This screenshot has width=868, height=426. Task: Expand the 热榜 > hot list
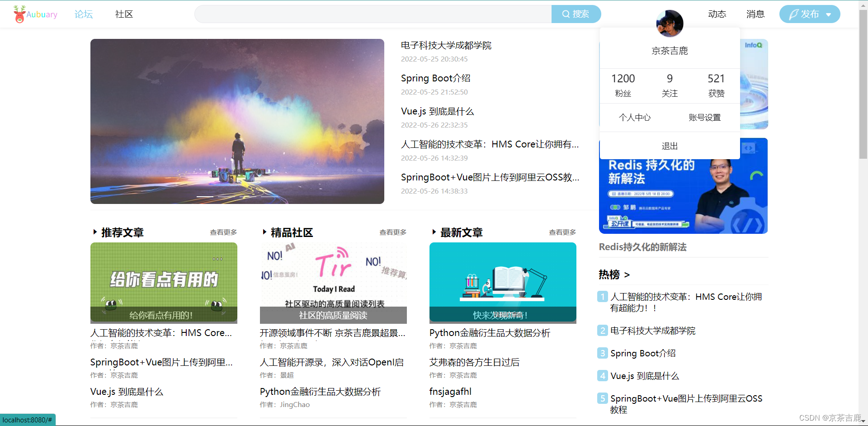614,275
